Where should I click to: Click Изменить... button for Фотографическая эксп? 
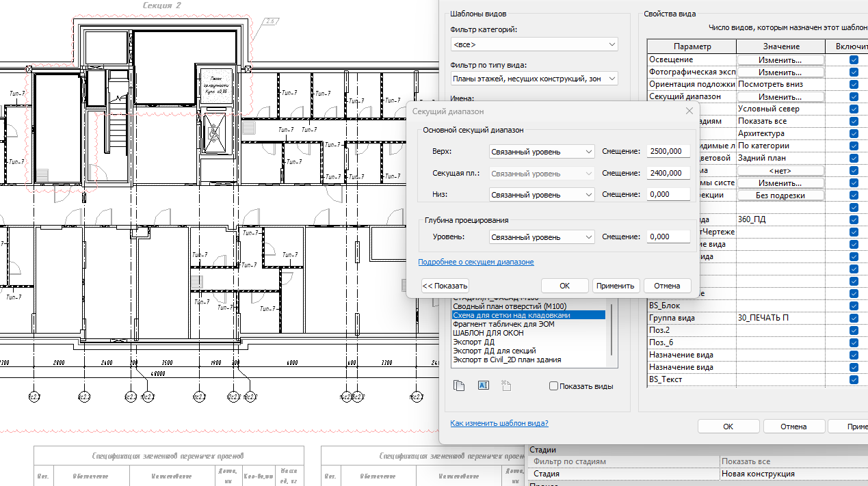coord(780,72)
